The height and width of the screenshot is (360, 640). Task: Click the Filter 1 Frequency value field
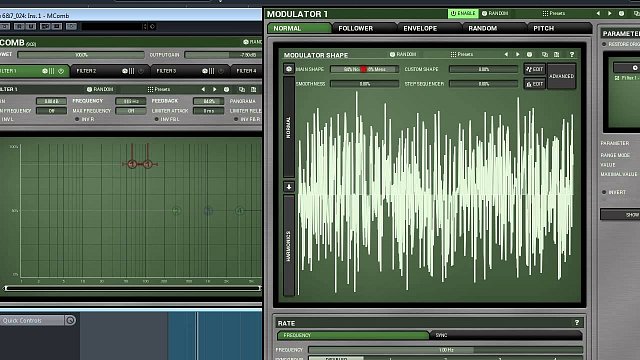(131, 101)
